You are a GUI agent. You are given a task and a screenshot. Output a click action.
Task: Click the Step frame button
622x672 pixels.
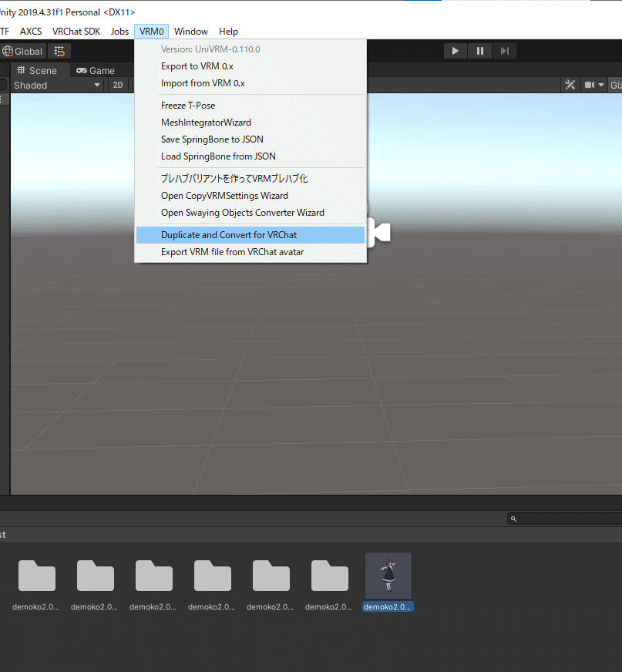point(505,51)
